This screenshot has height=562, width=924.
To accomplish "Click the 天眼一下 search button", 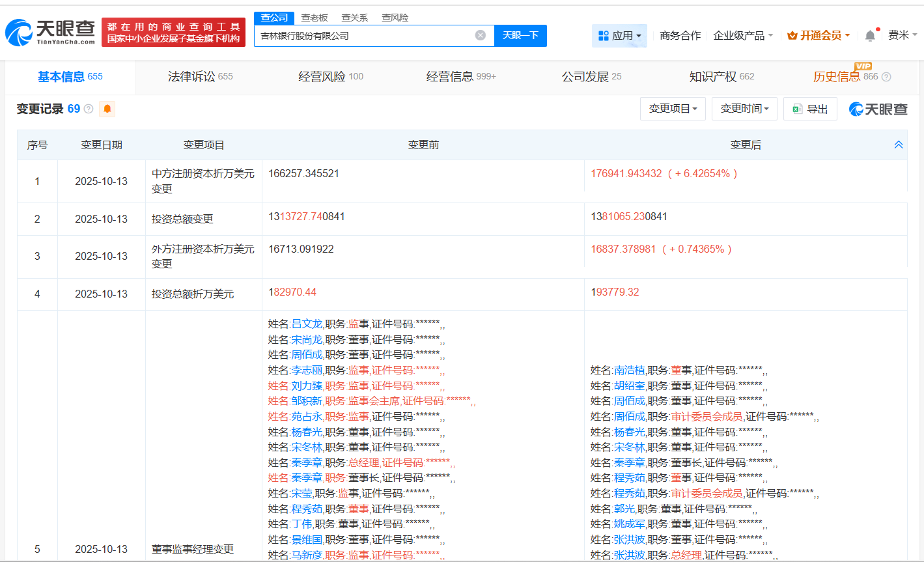I will click(520, 36).
